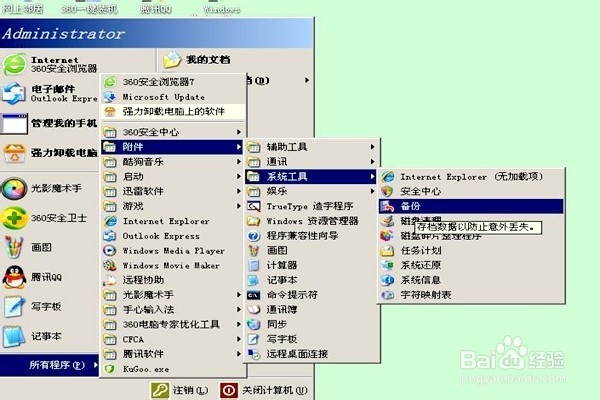Click the 计算器 icon in 附件 menu

point(254,265)
